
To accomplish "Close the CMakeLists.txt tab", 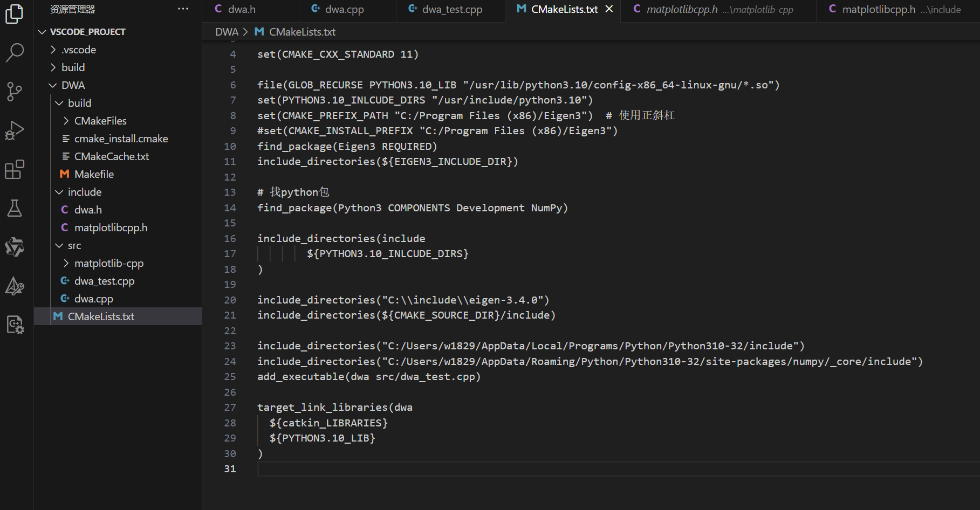I will coord(609,9).
